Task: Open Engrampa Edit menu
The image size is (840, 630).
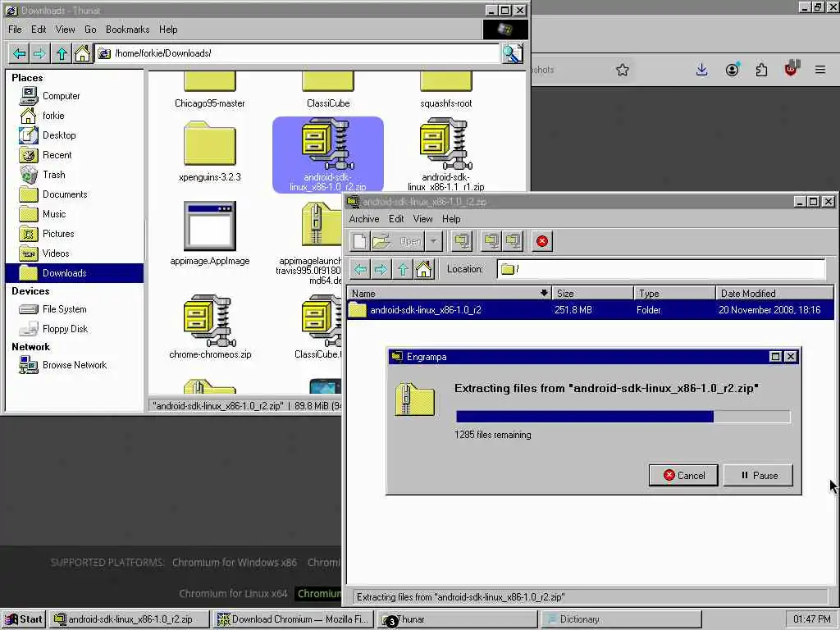Action: 396,219
